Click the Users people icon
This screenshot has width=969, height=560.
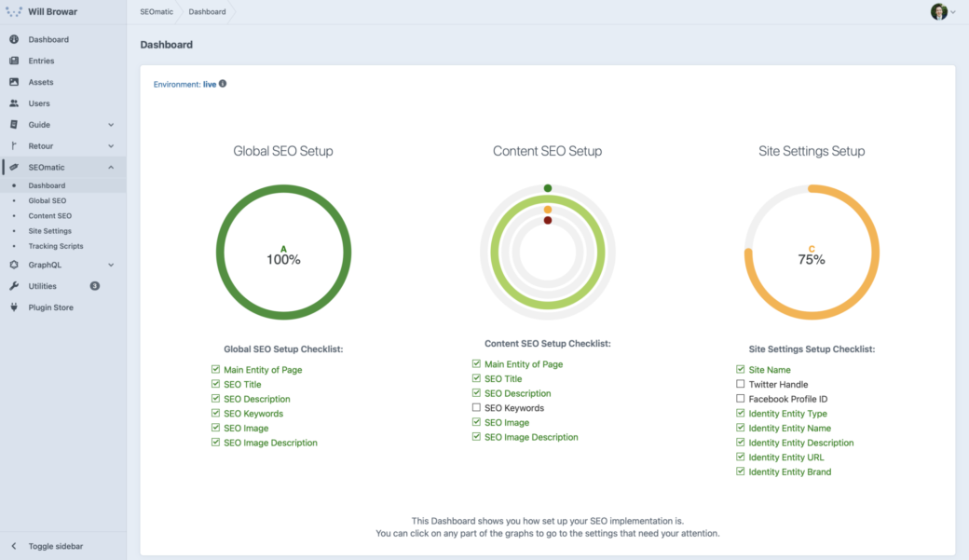coord(14,103)
